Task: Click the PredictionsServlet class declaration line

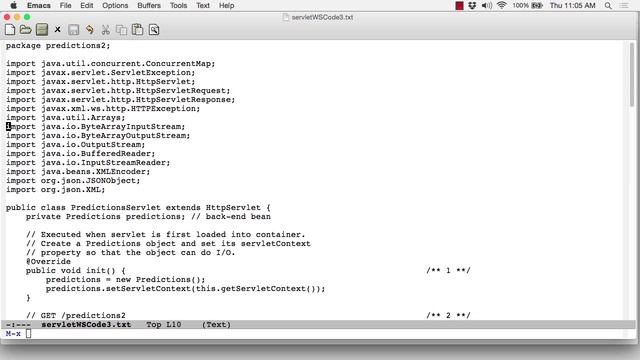Action: pos(138,207)
